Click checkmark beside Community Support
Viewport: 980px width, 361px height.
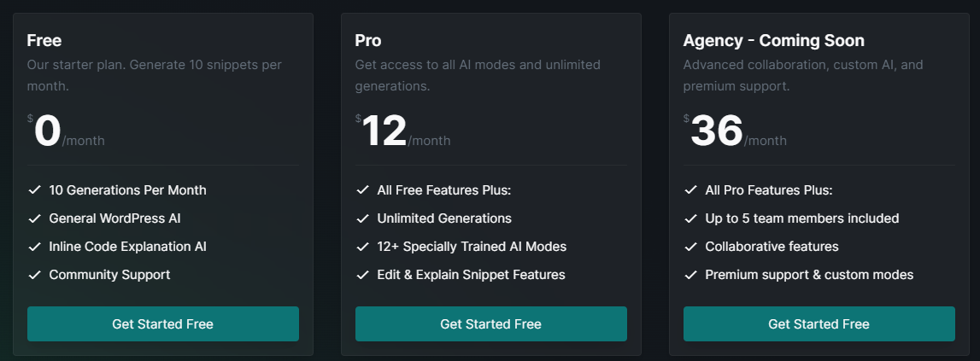(34, 275)
